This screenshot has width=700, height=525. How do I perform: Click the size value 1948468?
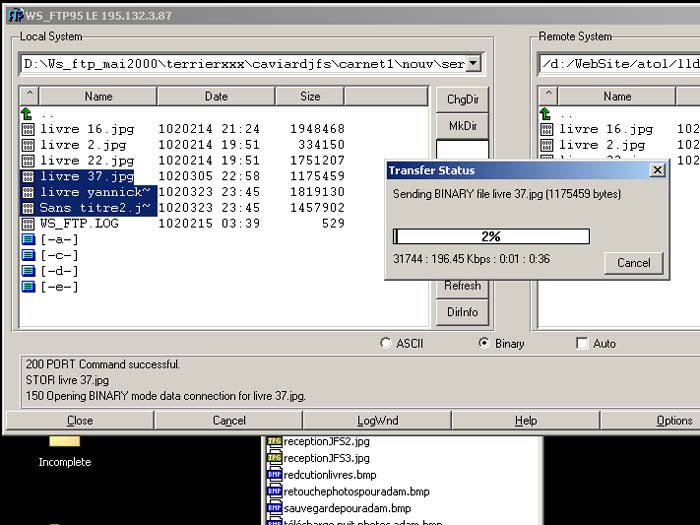coord(317,129)
